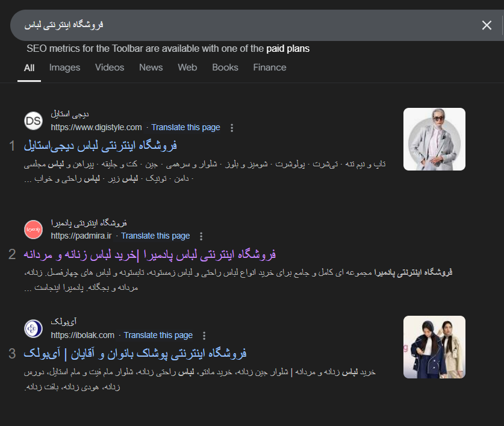Open the Web tab
Viewport: 504px width, 426px height.
pyautogui.click(x=187, y=67)
